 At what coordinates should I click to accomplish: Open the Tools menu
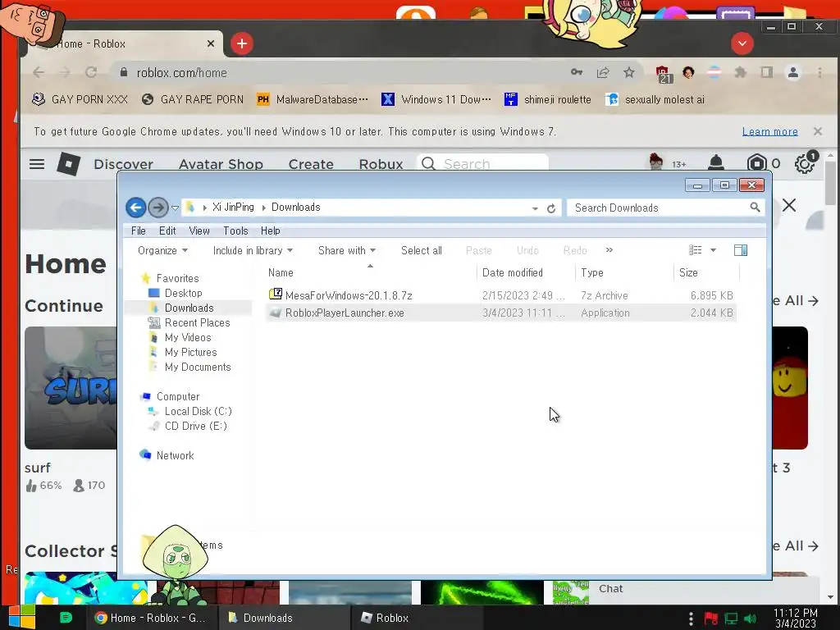(235, 231)
